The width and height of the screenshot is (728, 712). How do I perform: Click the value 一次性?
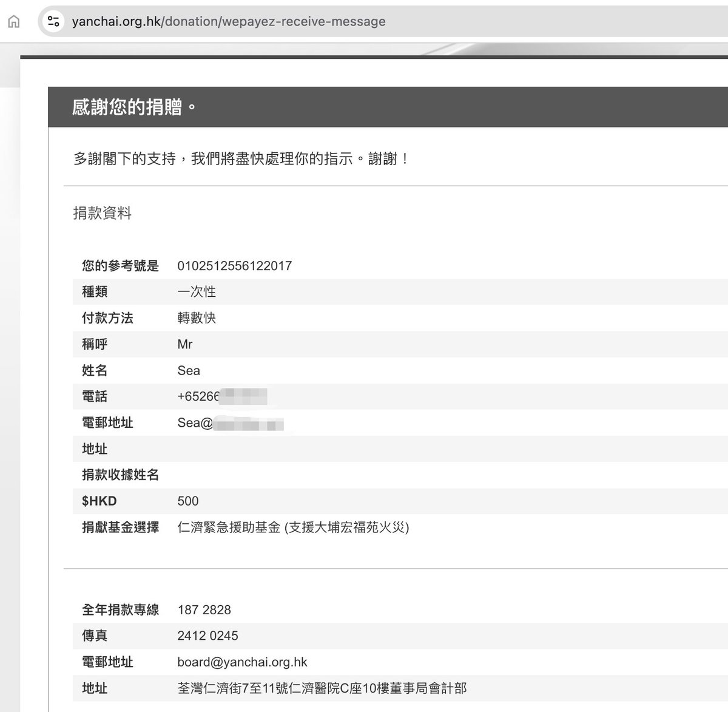(x=197, y=292)
